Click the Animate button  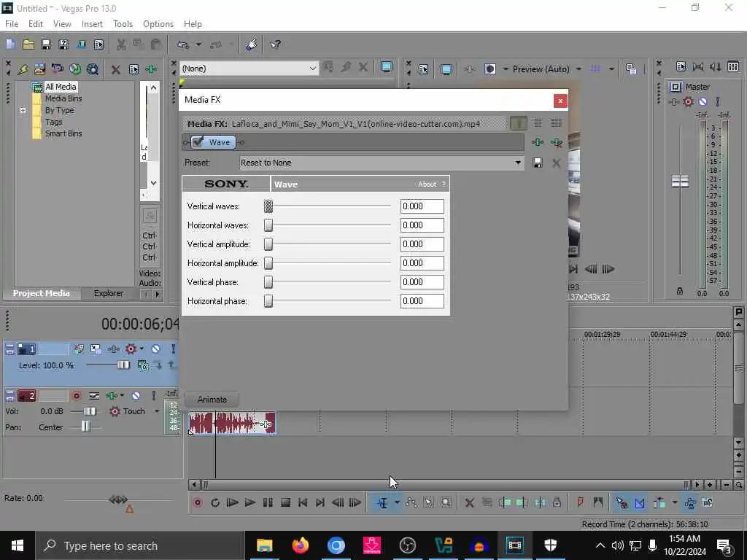pos(212,400)
